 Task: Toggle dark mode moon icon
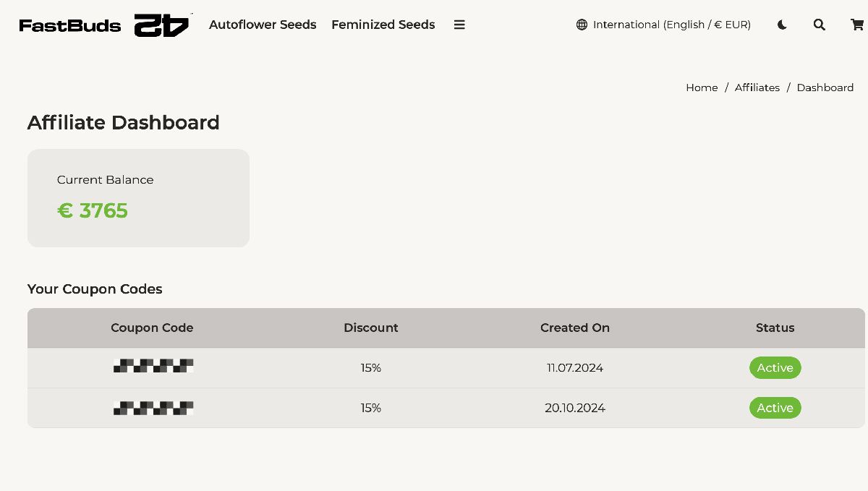[782, 25]
